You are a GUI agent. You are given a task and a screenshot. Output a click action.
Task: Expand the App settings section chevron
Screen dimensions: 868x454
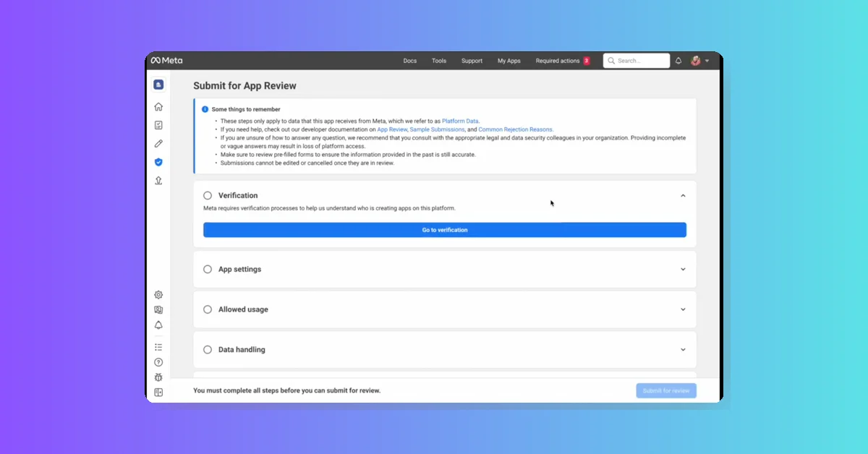683,269
